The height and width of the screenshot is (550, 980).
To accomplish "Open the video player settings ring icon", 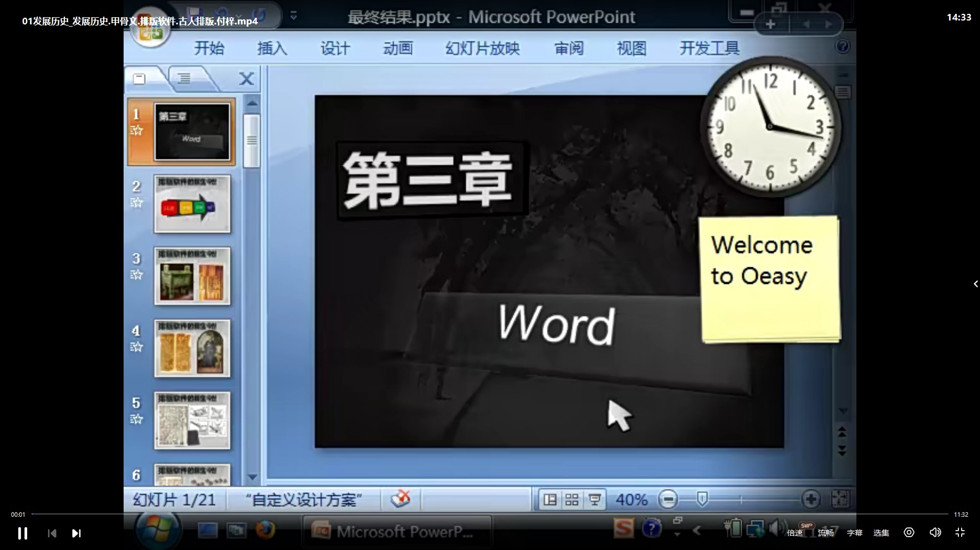I will point(909,532).
